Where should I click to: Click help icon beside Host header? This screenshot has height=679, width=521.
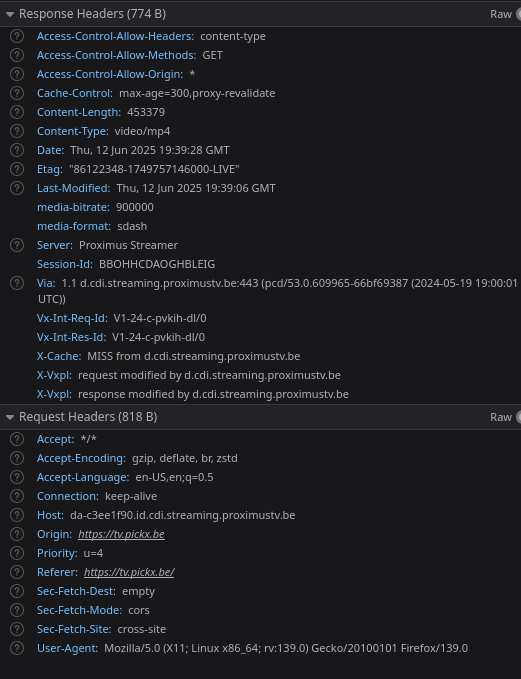click(x=17, y=515)
